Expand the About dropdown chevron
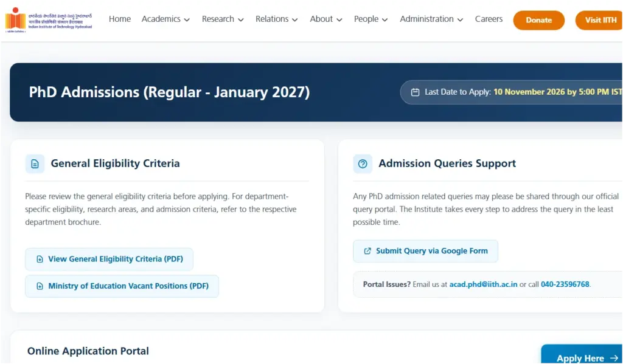The height and width of the screenshot is (364, 623). pos(339,20)
